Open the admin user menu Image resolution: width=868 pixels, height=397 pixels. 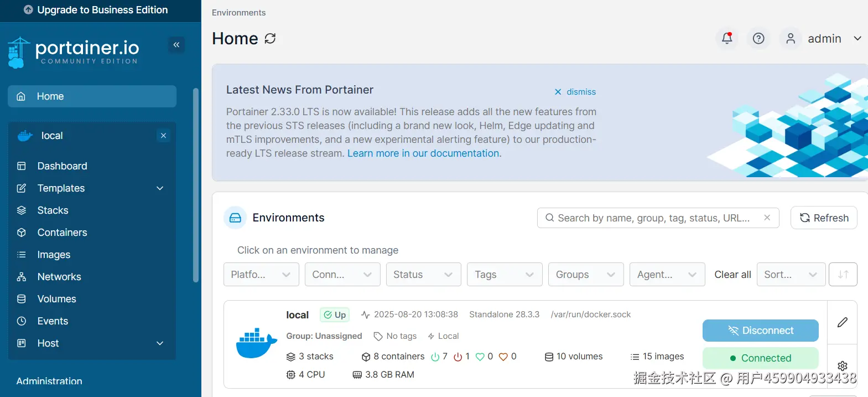[823, 38]
